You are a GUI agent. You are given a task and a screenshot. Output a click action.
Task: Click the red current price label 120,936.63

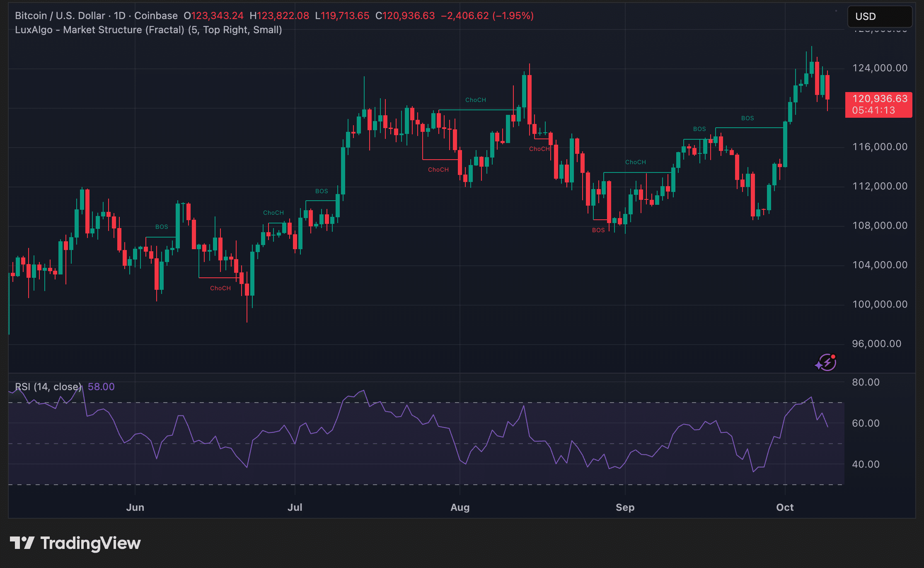coord(878,99)
